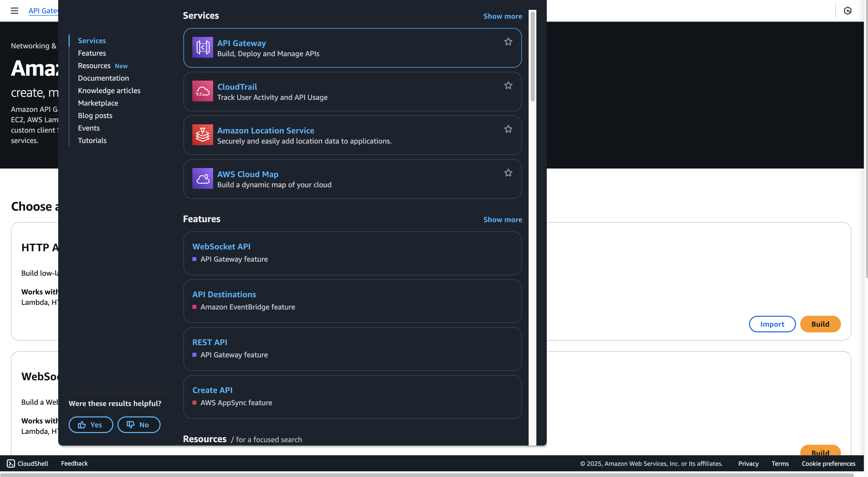Image resolution: width=868 pixels, height=477 pixels.
Task: Rate results unhelpful with No
Action: [x=139, y=425]
